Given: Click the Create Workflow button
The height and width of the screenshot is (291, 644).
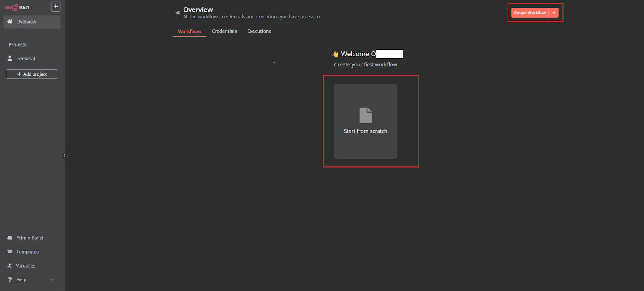Looking at the screenshot, I should tap(530, 13).
